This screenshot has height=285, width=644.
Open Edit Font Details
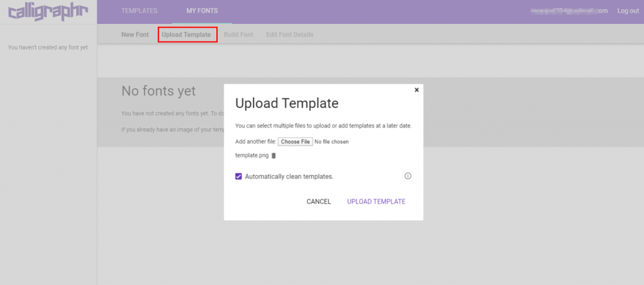click(x=289, y=35)
